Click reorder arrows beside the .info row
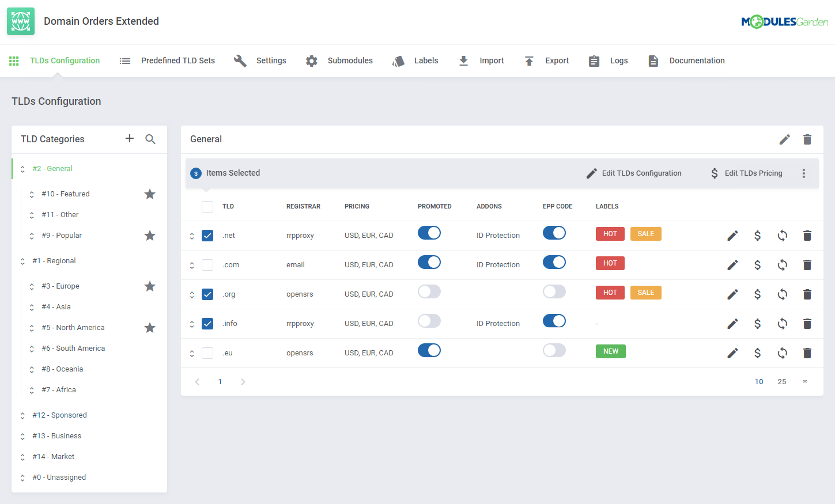Image resolution: width=835 pixels, height=504 pixels. [x=192, y=324]
